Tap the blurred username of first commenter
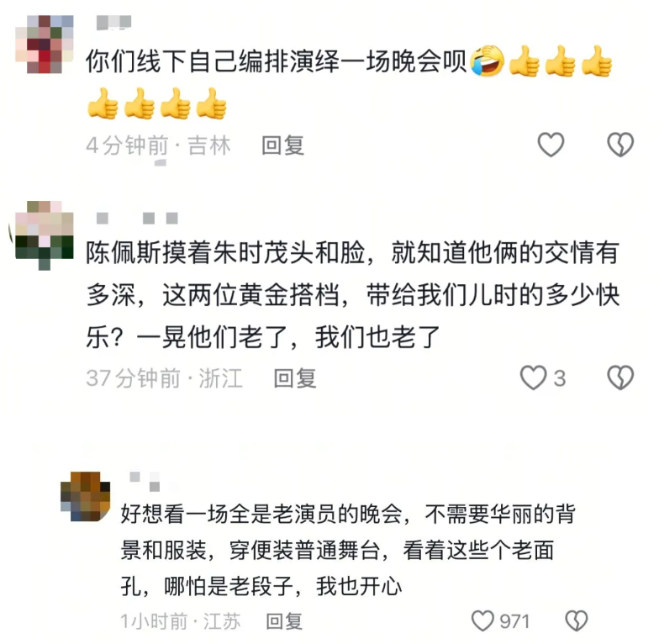 [113, 23]
